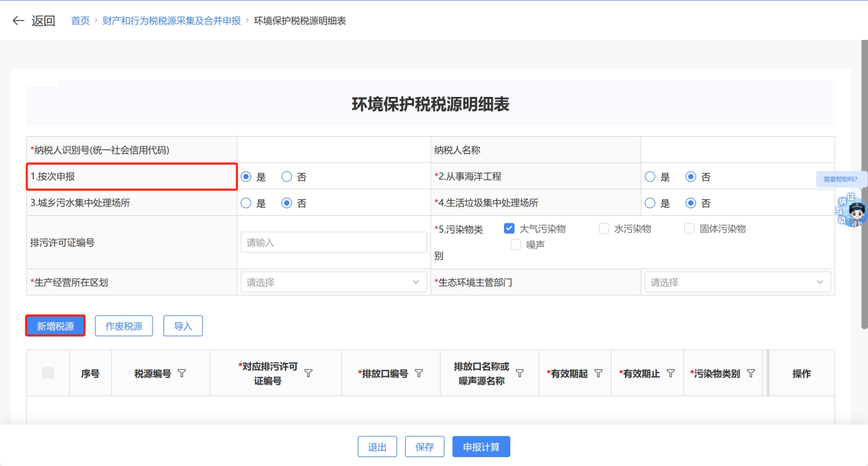Open the 生产经营所在区划 dropdown
Image resolution: width=868 pixels, height=466 pixels.
[x=333, y=282]
